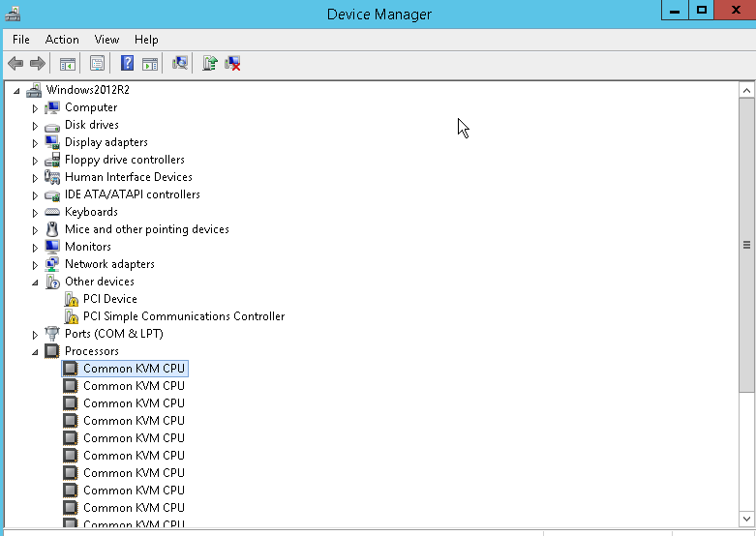This screenshot has width=756, height=536.
Task: Maximize the Device Manager window
Action: (x=702, y=10)
